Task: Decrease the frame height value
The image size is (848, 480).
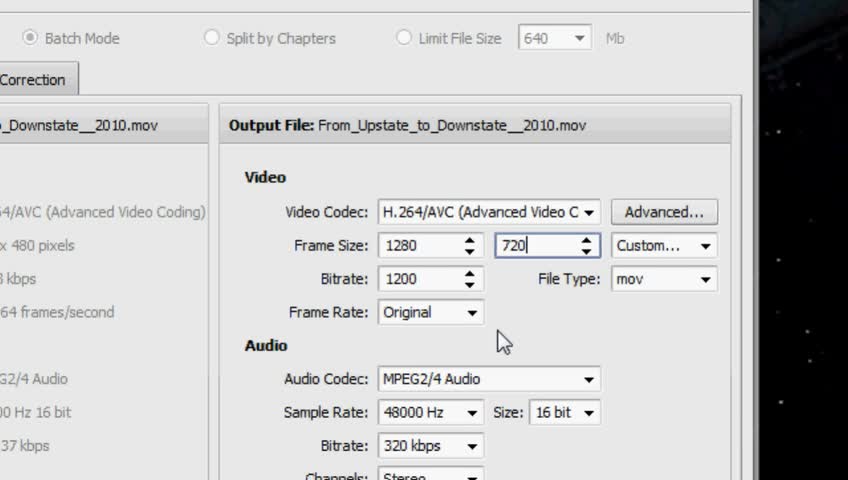Action: pos(586,250)
